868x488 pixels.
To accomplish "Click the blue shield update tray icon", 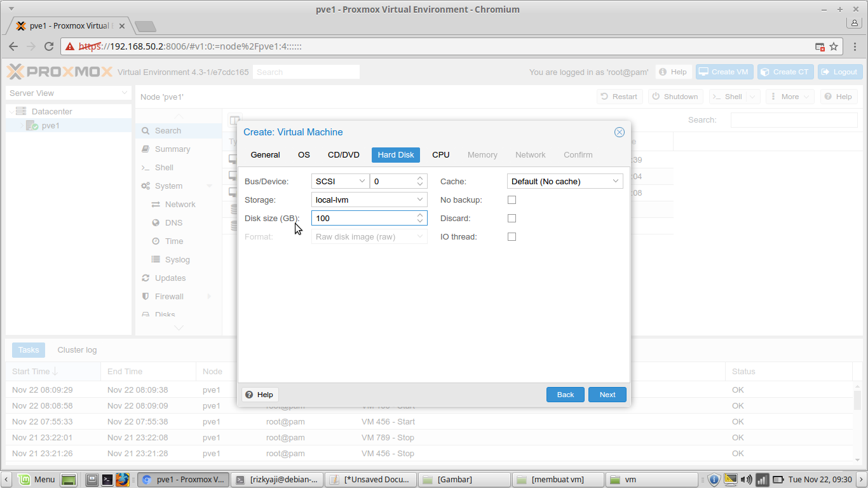I will [714, 480].
